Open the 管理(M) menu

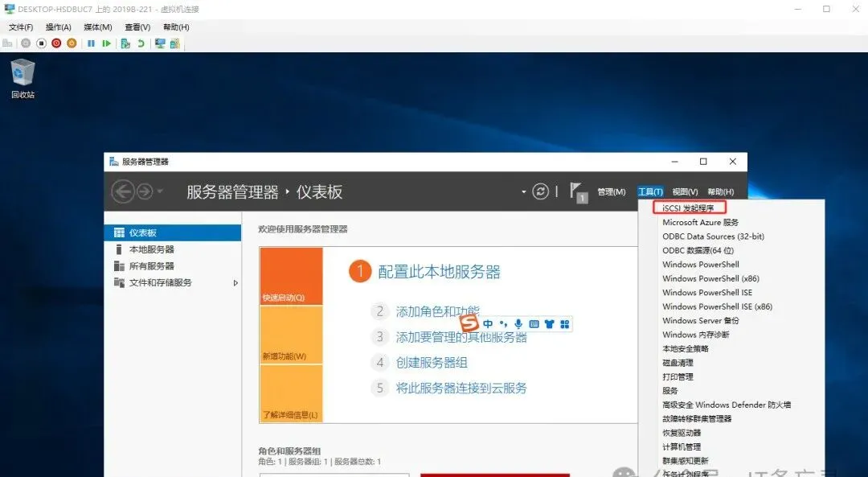pyautogui.click(x=611, y=191)
